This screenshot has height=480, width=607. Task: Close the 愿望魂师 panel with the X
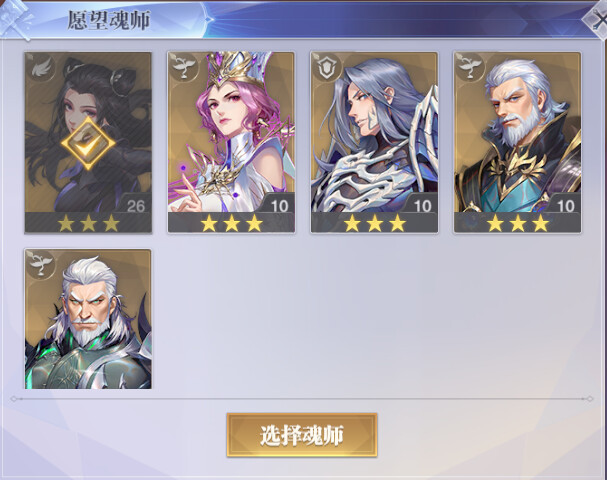(x=597, y=22)
